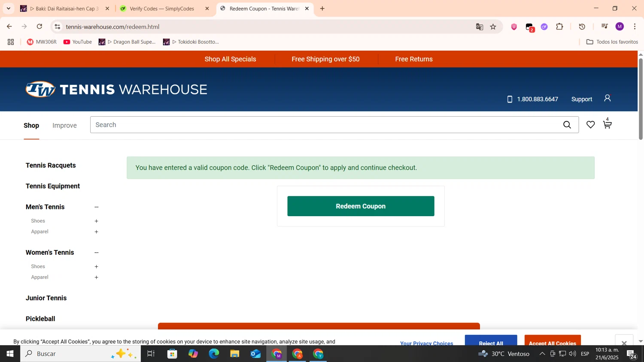Click the address bar URL
The image size is (644, 362).
tap(112, 27)
